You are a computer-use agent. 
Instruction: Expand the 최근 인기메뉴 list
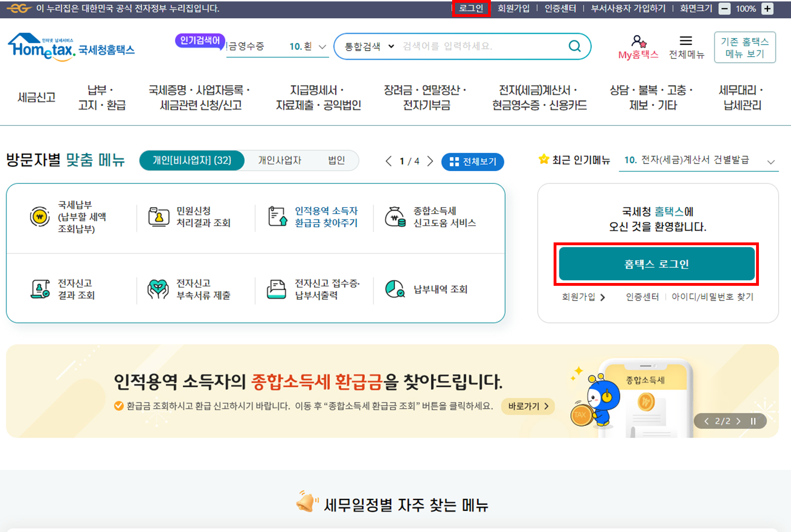(x=771, y=162)
